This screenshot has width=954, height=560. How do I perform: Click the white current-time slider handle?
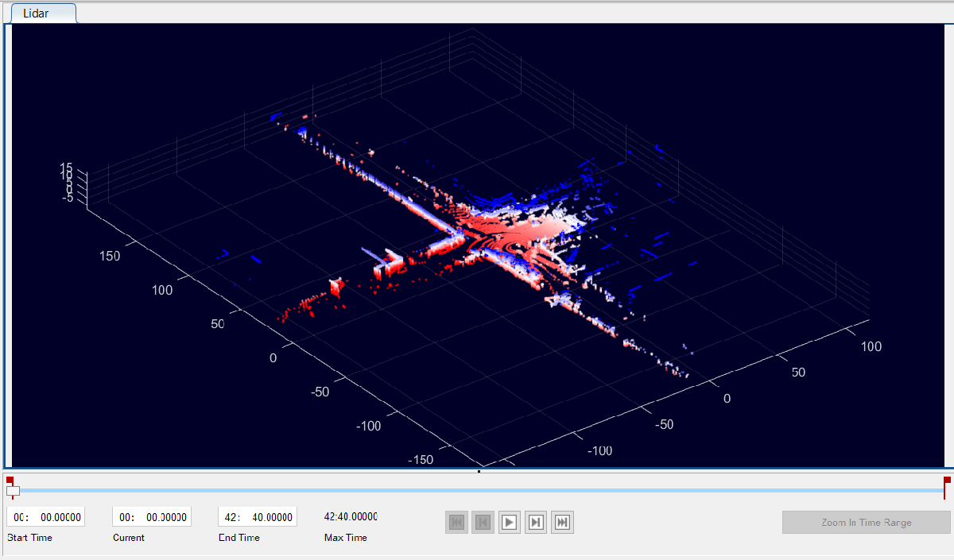click(13, 491)
